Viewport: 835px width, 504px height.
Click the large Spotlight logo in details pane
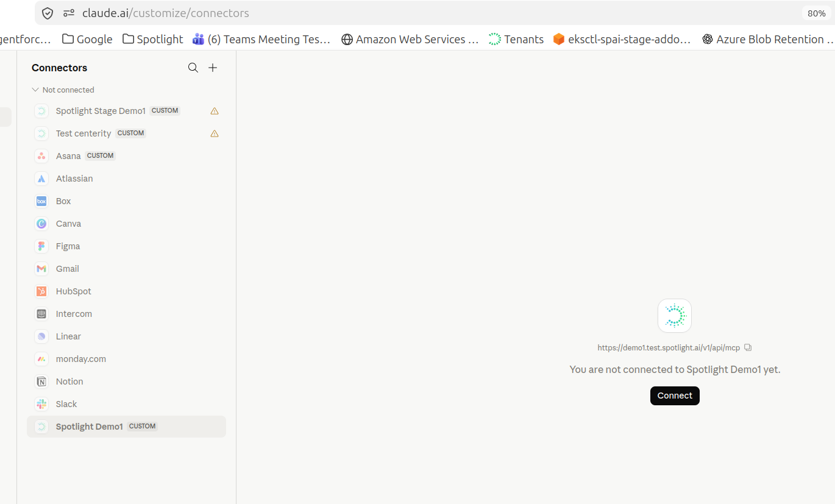point(675,316)
